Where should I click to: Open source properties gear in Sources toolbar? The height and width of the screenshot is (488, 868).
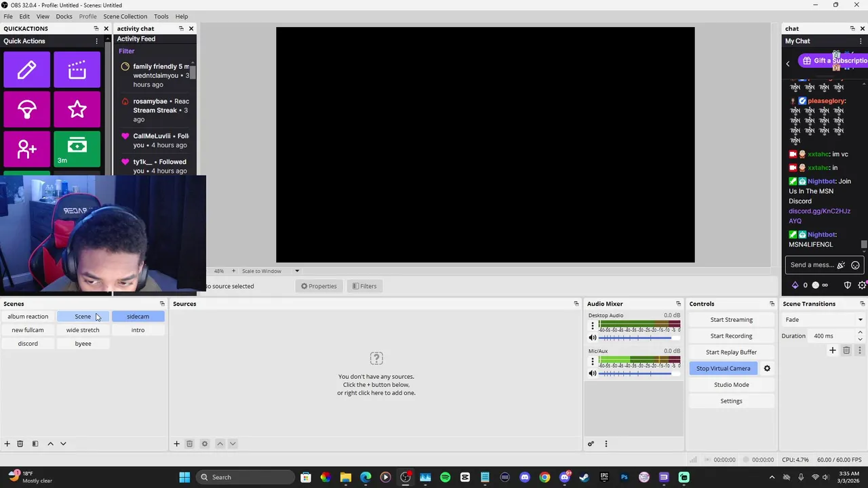[x=205, y=444]
